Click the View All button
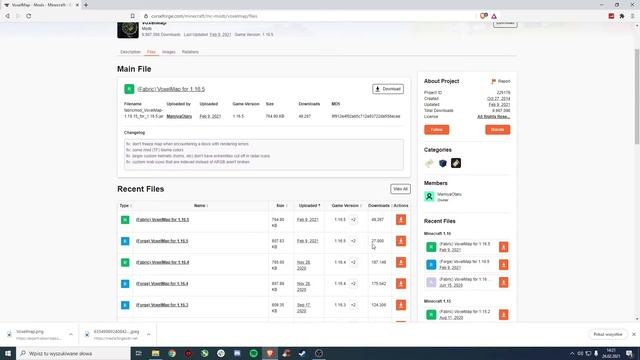 (400, 189)
